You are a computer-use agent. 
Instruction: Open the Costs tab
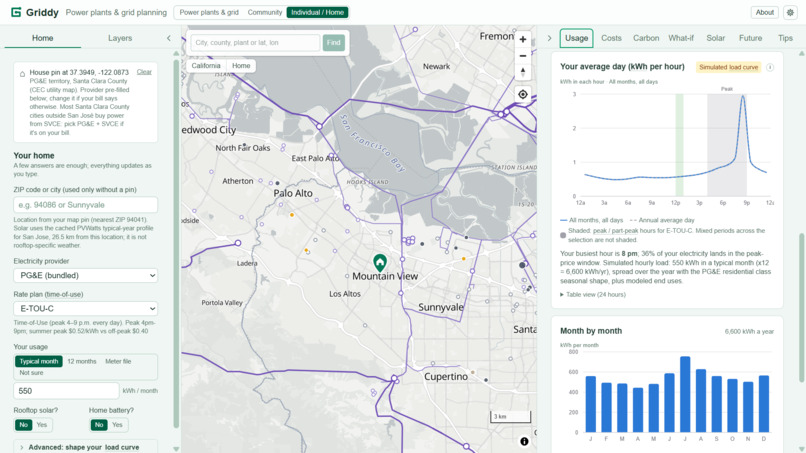[611, 38]
